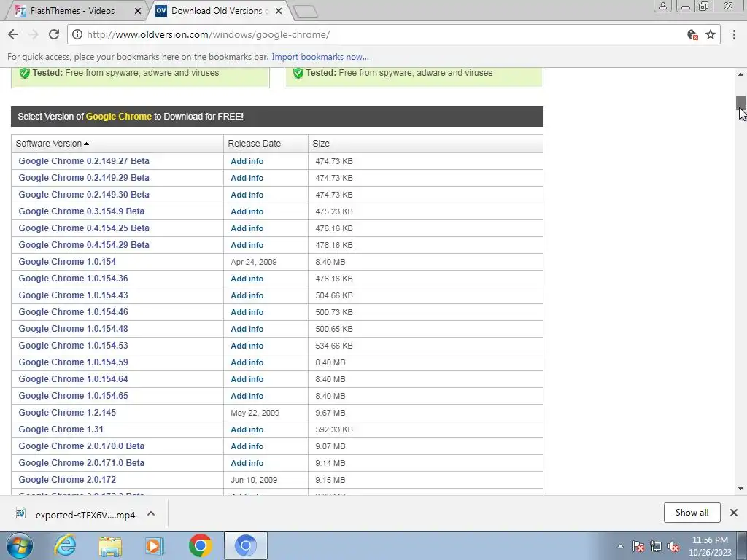This screenshot has height=560, width=747.
Task: Close the Download Old Versions tab
Action: (x=279, y=11)
